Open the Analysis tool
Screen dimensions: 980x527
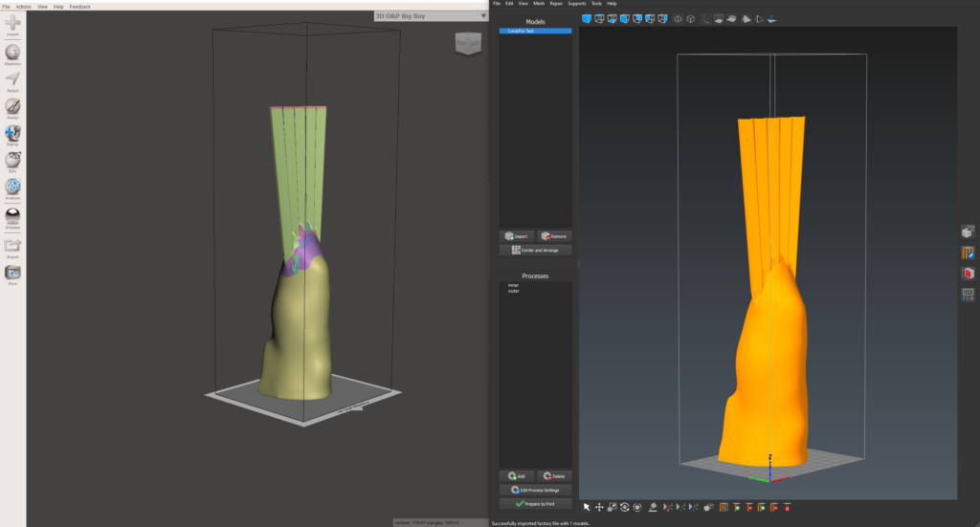click(13, 187)
